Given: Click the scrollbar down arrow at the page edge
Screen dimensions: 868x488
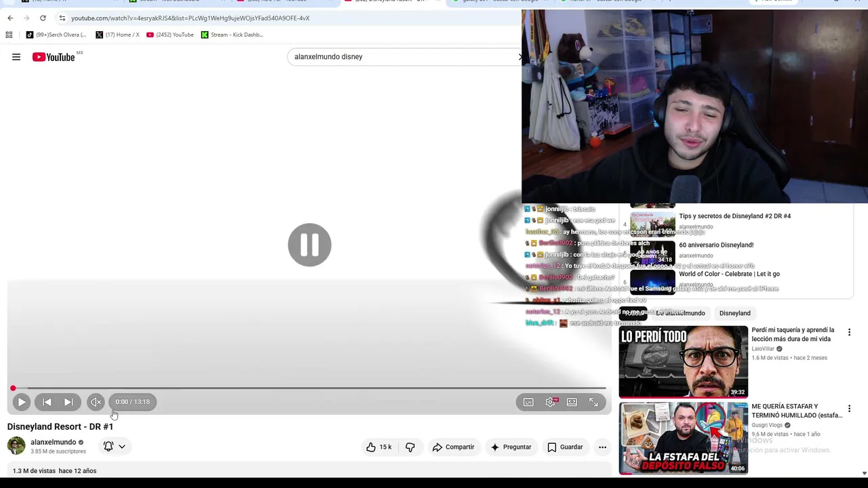Looking at the screenshot, I should 864,473.
